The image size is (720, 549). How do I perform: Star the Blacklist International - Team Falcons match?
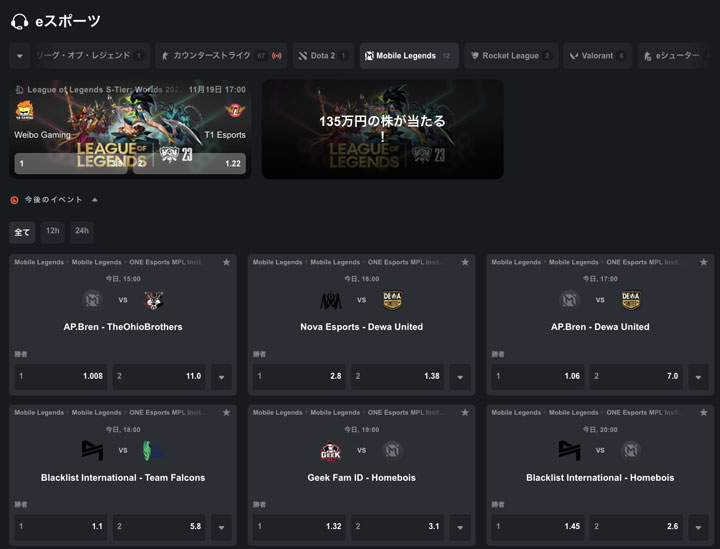(226, 412)
